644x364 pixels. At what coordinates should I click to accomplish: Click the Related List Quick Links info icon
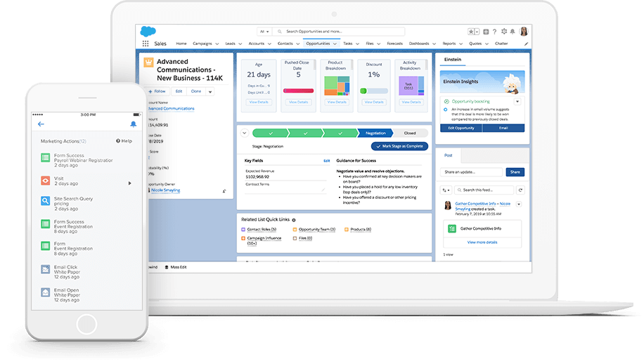point(294,220)
